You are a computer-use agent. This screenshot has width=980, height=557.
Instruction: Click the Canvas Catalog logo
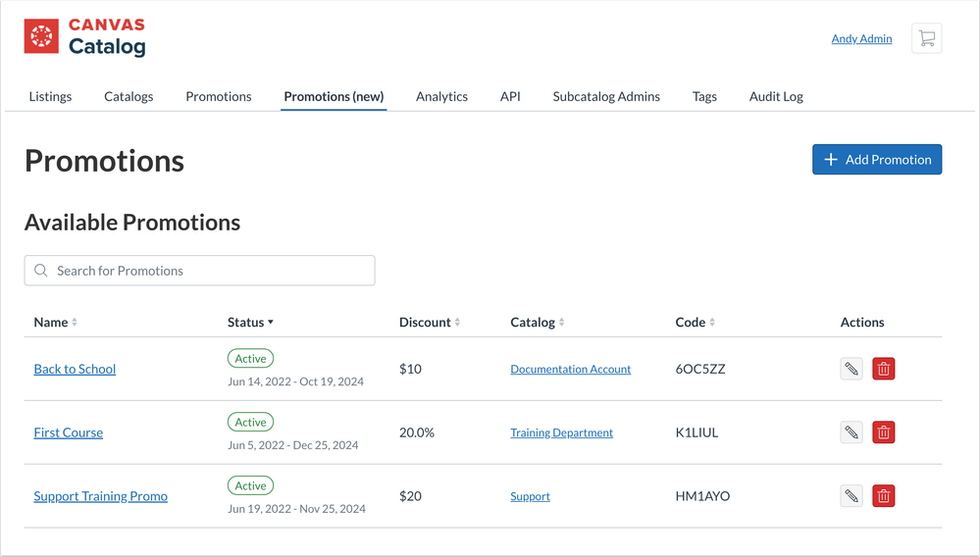[85, 37]
